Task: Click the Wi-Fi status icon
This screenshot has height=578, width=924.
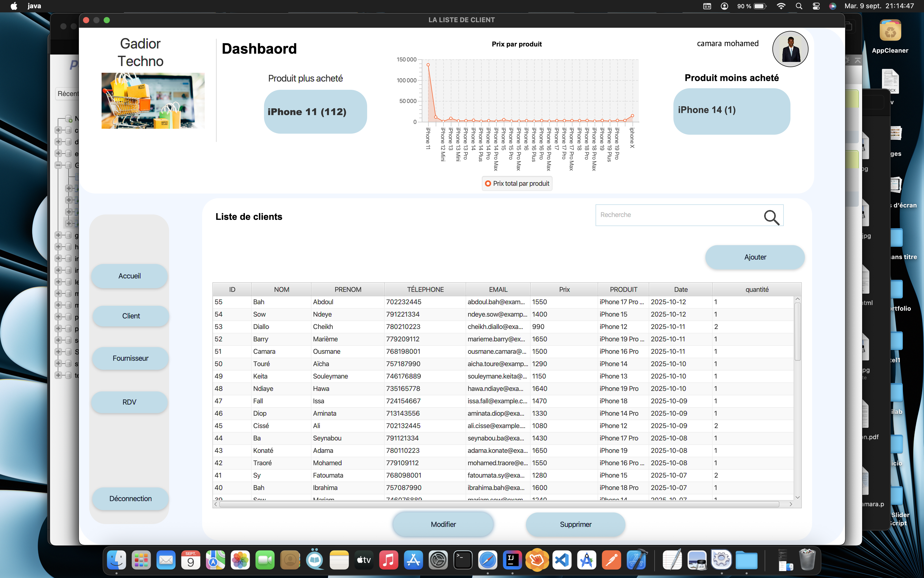Action: point(781,6)
